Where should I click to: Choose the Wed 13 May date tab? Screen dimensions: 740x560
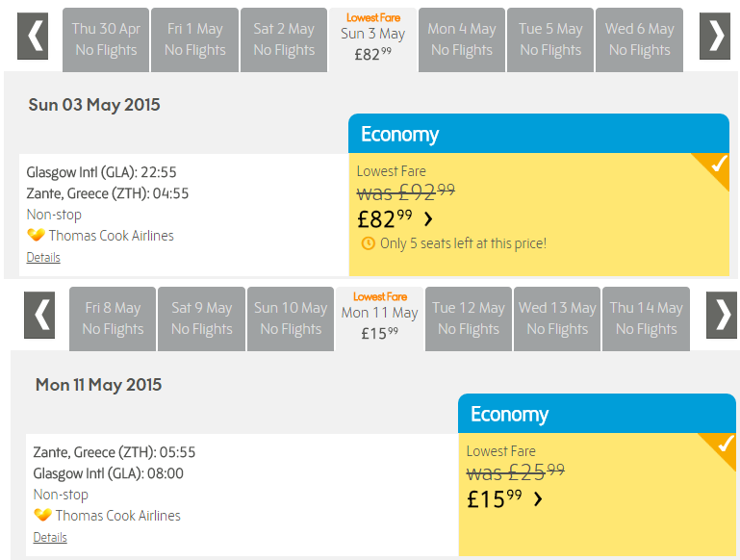point(557,319)
